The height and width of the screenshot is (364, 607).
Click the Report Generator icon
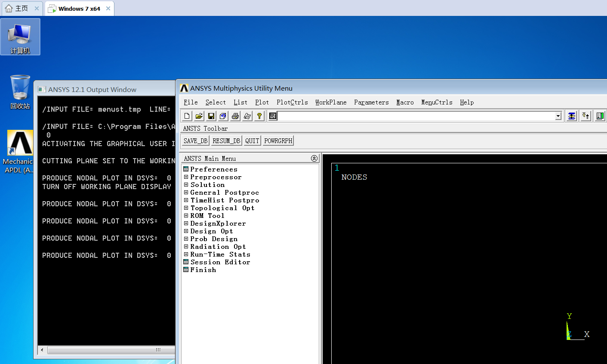pyautogui.click(x=247, y=116)
